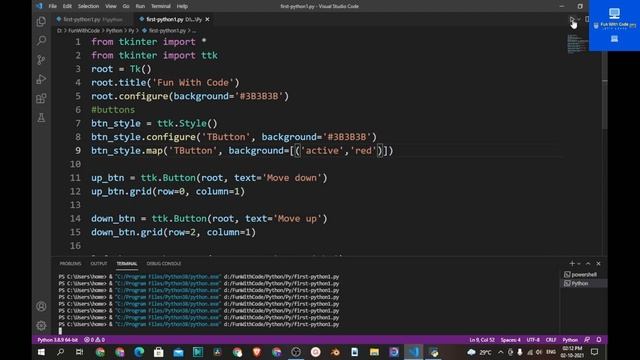Image resolution: width=640 pixels, height=360 pixels.
Task: Switch to the inactive first-python1.py editor tab
Action: 92,19
